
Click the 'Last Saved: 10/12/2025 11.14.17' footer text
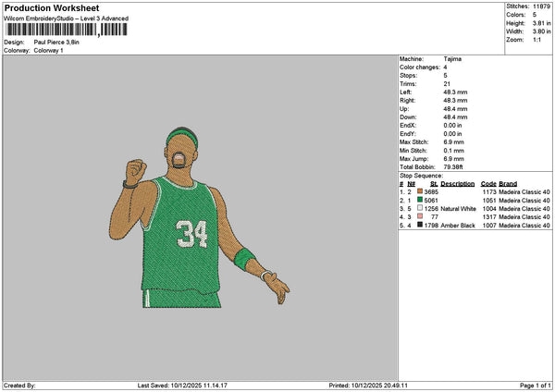182,386
